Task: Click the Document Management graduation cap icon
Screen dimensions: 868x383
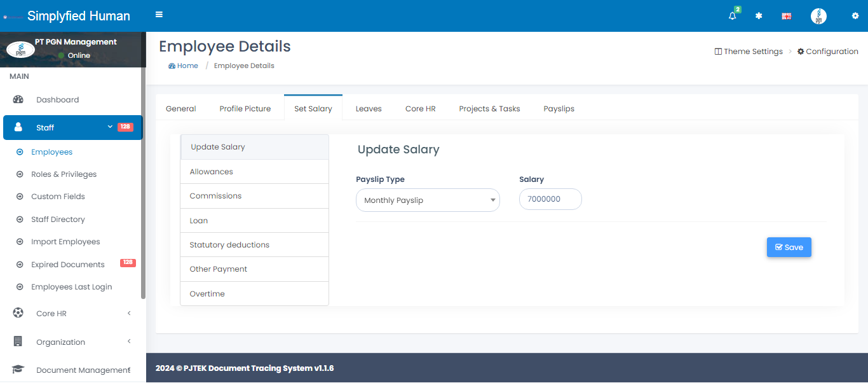Action: coord(18,370)
